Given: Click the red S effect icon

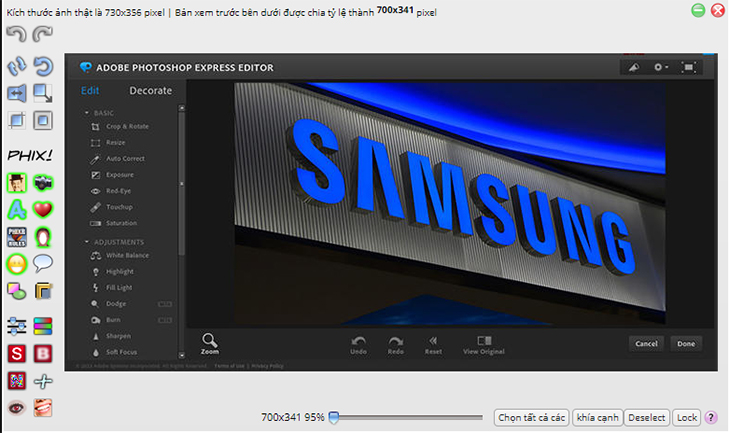Looking at the screenshot, I should coord(17,354).
